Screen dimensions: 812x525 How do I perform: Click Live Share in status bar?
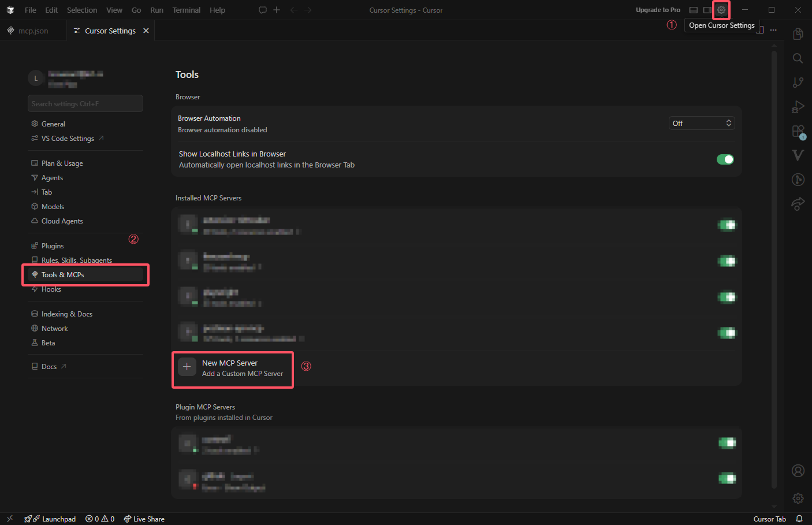(x=144, y=519)
